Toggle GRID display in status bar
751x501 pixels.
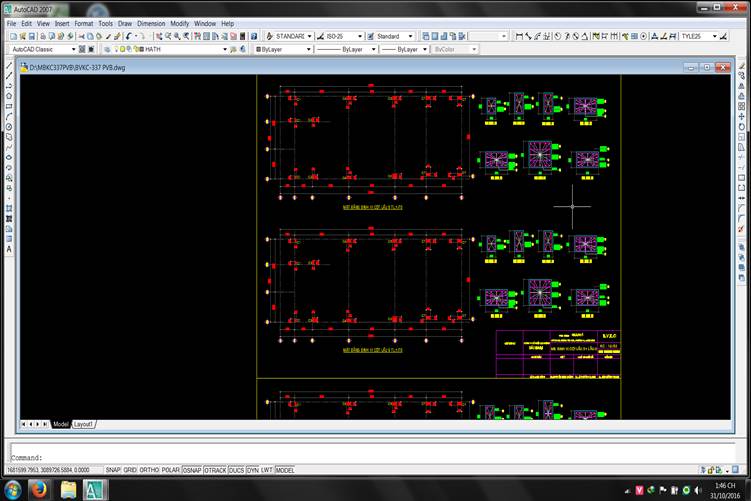(x=129, y=469)
